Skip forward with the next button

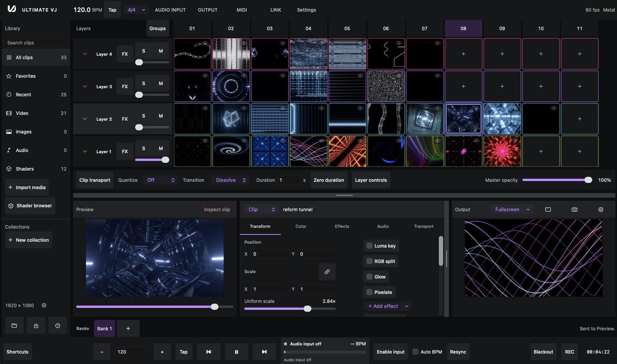point(265,352)
